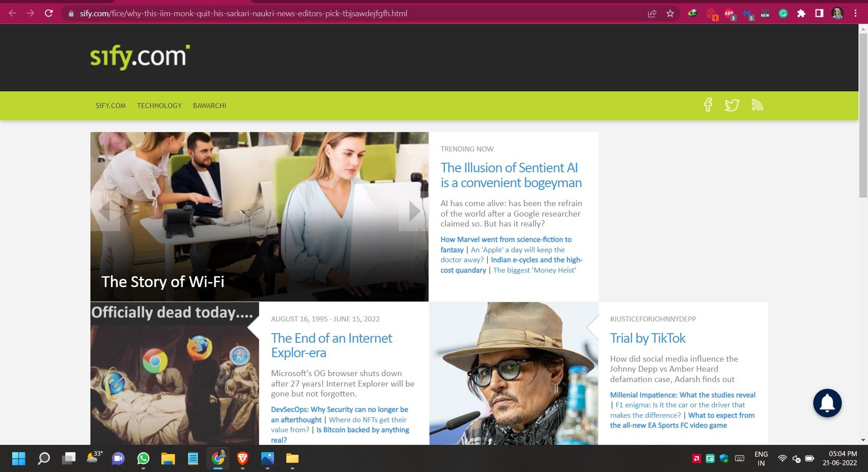Open Chrome's three-dot menu
Image resolution: width=868 pixels, height=472 pixels.
coord(855,14)
